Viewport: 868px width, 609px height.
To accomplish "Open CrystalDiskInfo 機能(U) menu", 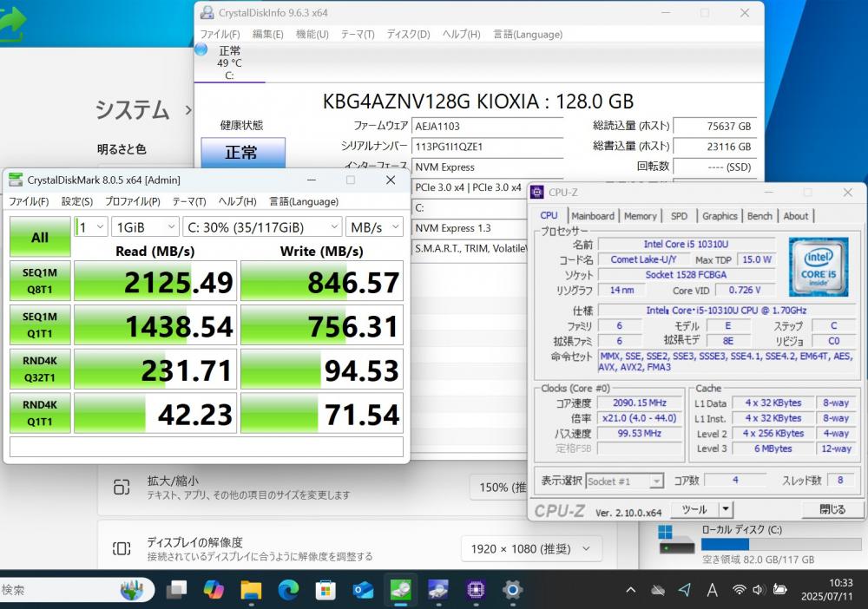I will tap(312, 35).
